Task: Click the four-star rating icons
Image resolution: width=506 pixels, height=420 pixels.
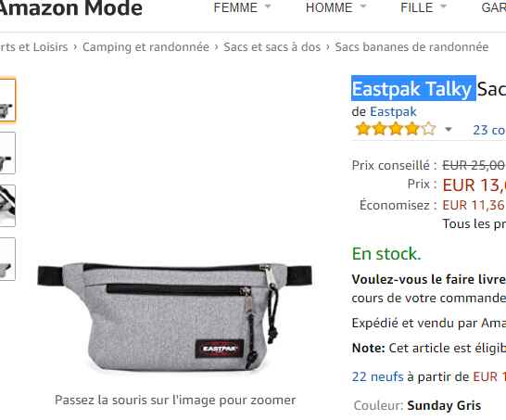Action: tap(396, 129)
